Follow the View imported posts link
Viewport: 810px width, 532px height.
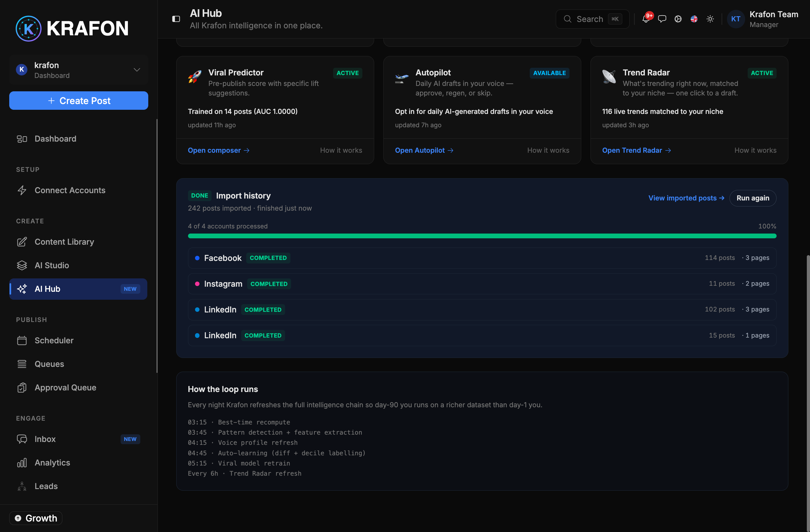(x=686, y=198)
